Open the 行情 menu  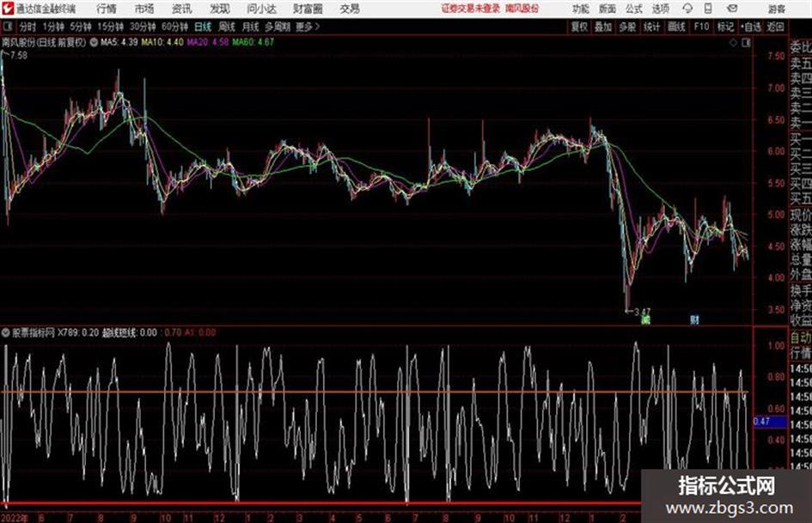(107, 9)
